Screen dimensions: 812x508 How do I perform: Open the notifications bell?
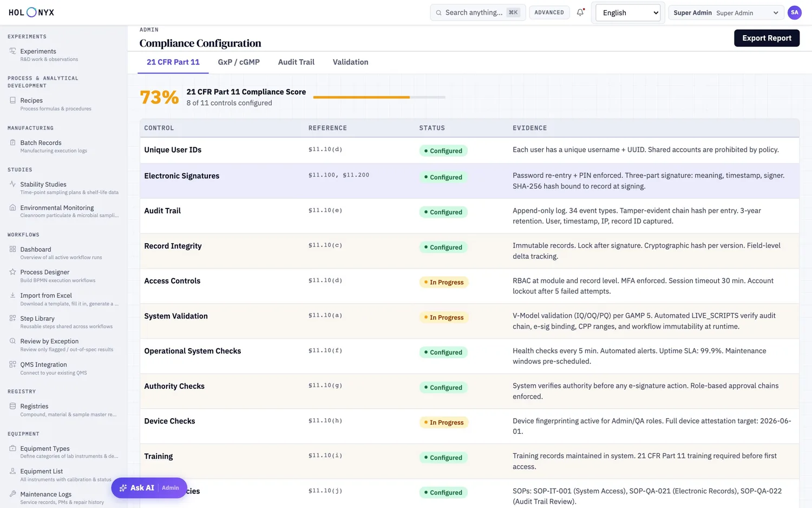580,12
